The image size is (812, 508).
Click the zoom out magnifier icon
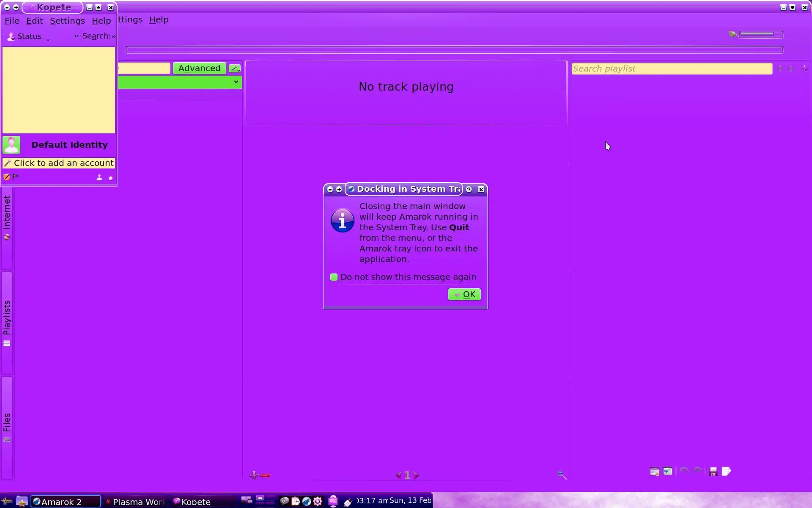pyautogui.click(x=562, y=475)
